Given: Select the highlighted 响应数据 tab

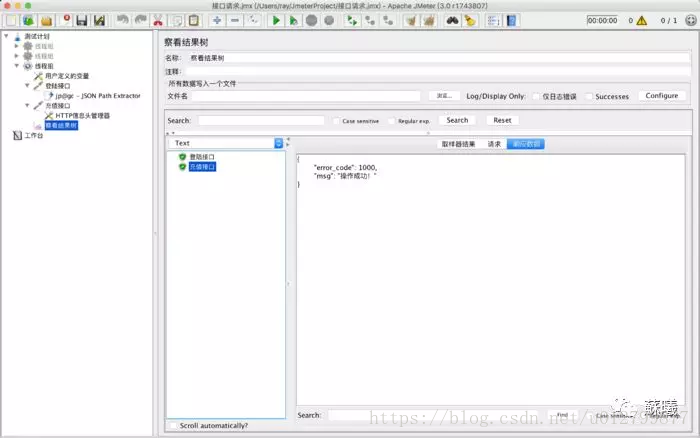Looking at the screenshot, I should [x=526, y=144].
